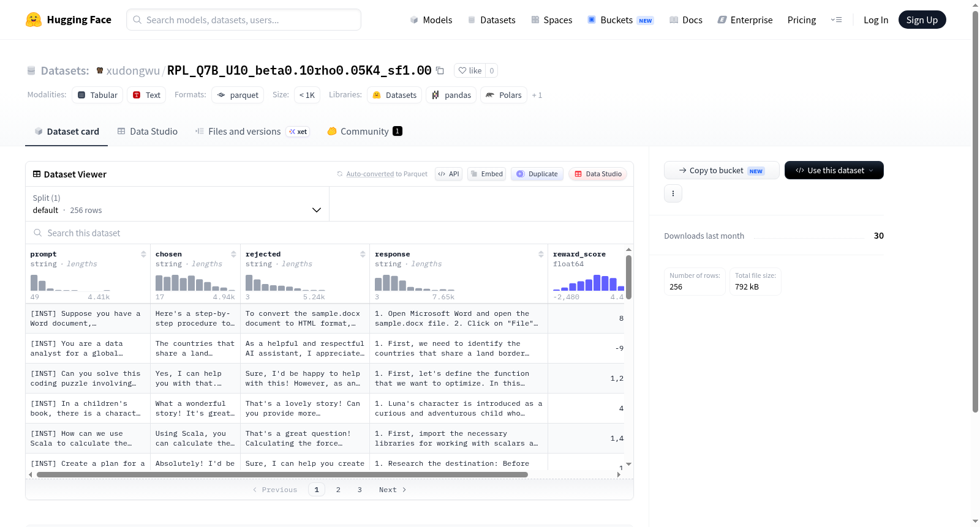Click the response column length histogram
The width and height of the screenshot is (980, 527).
click(415, 282)
